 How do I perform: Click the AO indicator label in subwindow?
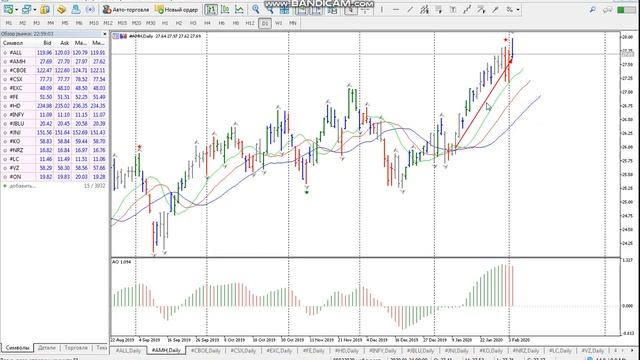point(122,262)
